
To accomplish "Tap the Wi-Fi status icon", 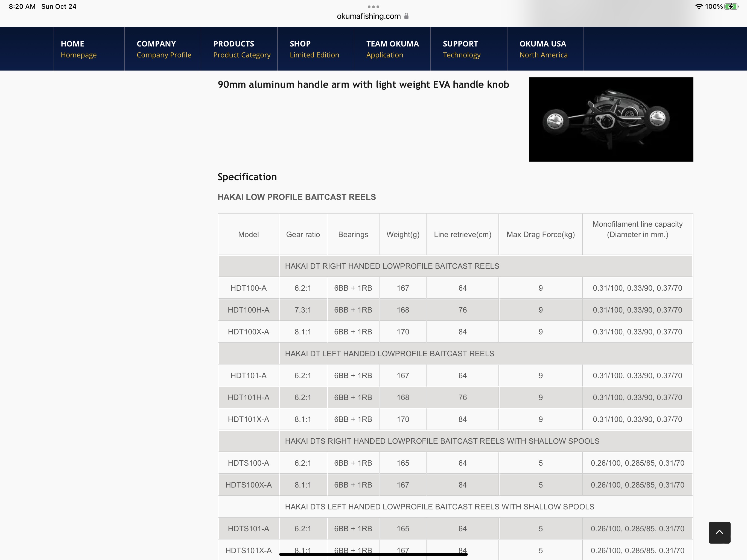I will click(699, 6).
